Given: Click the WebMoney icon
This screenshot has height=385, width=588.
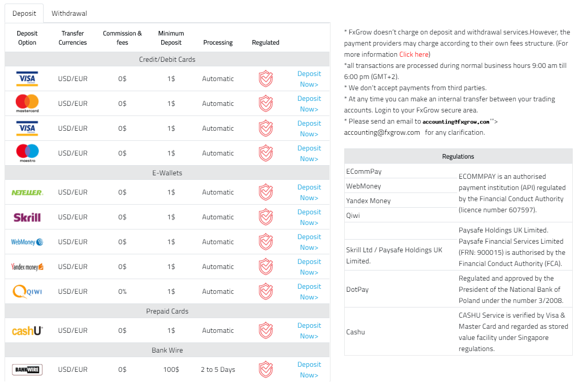Looking at the screenshot, I should pyautogui.click(x=27, y=242).
